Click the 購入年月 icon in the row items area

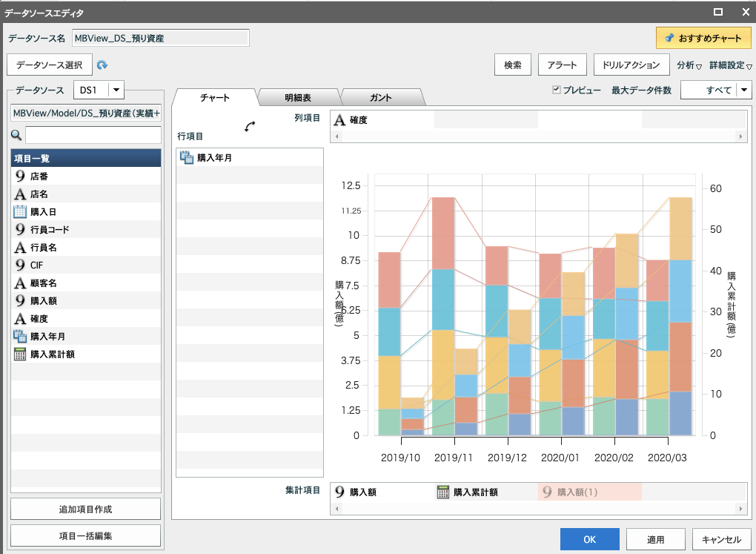(187, 157)
